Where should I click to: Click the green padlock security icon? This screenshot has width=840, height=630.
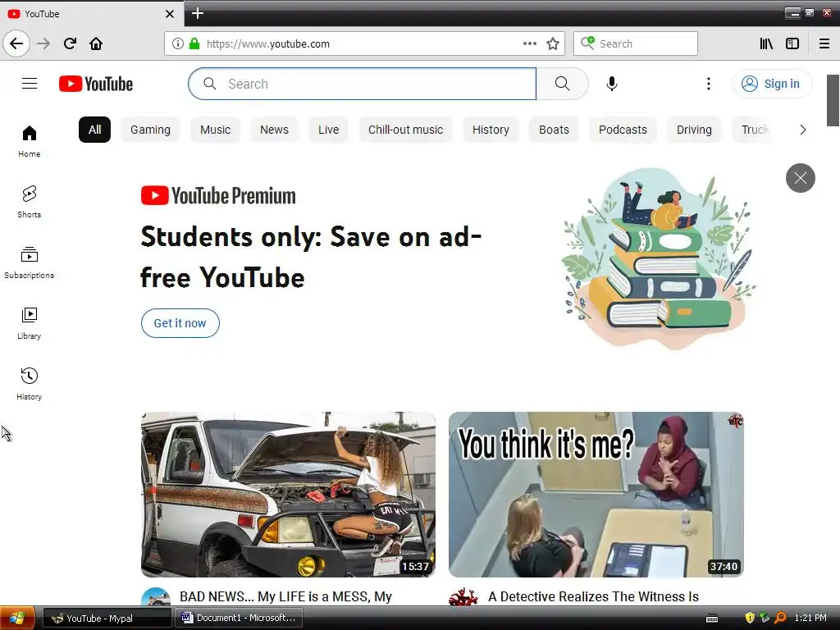[x=194, y=43]
